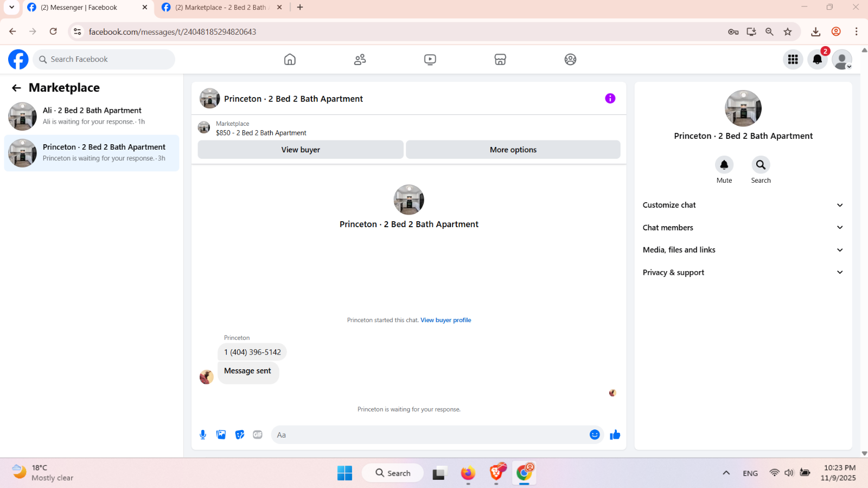Close the Marketplace browser tab

click(279, 8)
